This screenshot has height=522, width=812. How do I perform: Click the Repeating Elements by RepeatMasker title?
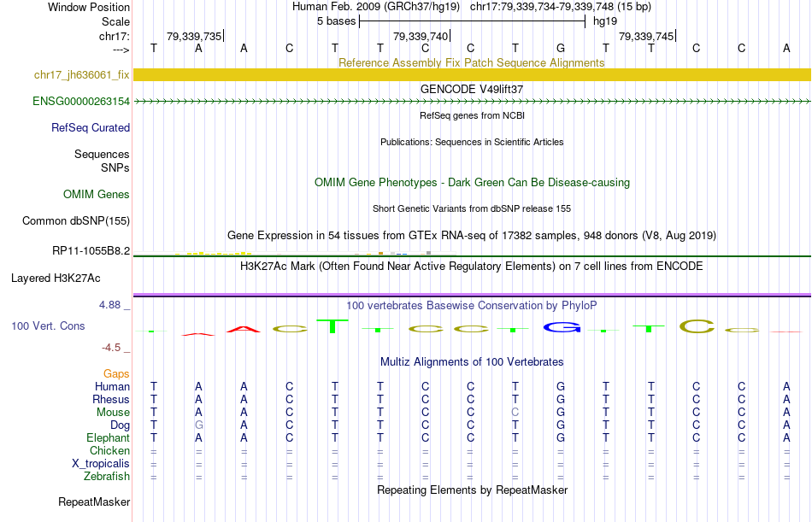472,490
